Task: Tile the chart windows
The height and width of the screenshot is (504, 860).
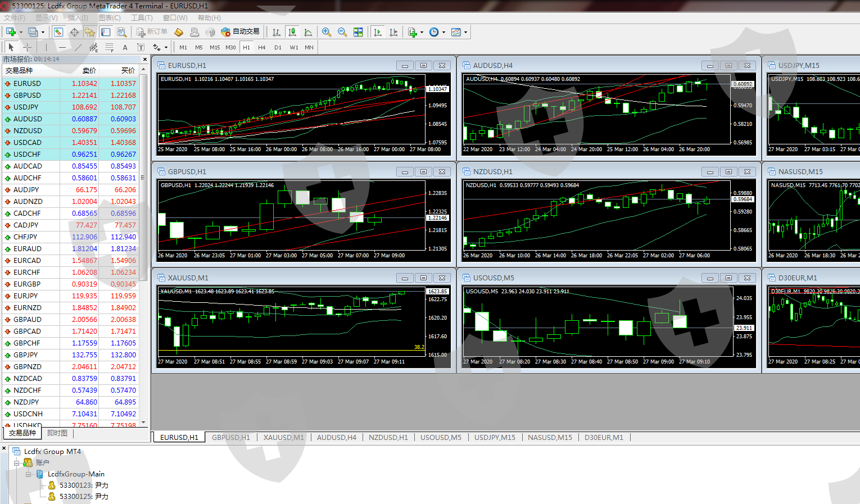Action: [x=358, y=32]
